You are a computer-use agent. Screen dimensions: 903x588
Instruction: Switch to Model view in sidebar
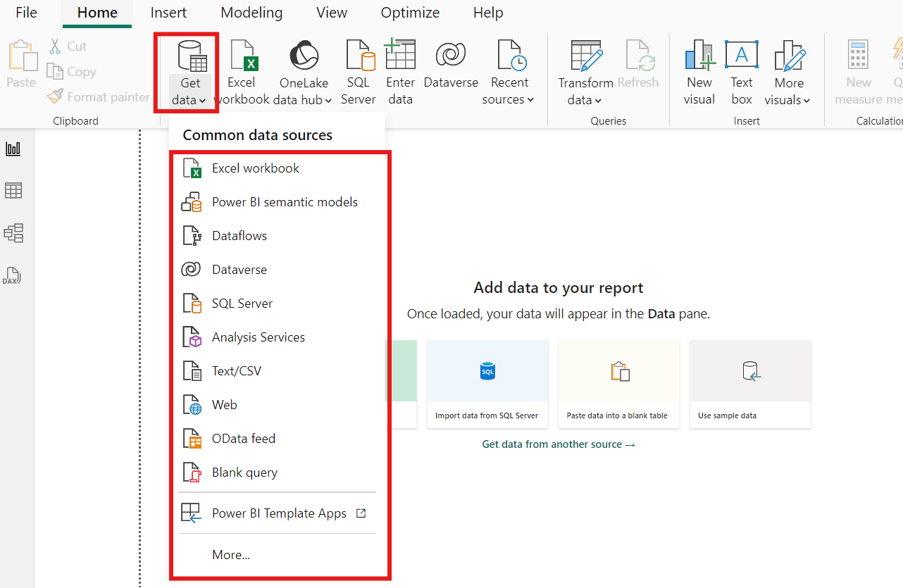(x=13, y=233)
